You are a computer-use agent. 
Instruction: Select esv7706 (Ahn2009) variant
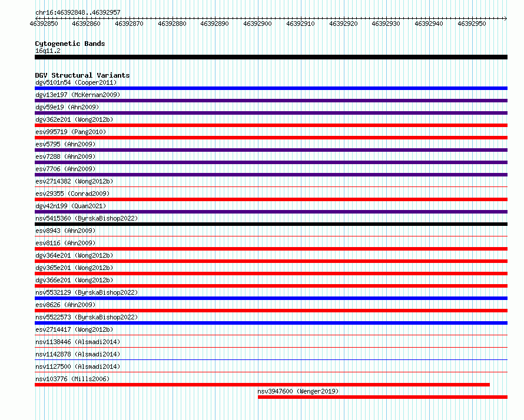click(65, 169)
